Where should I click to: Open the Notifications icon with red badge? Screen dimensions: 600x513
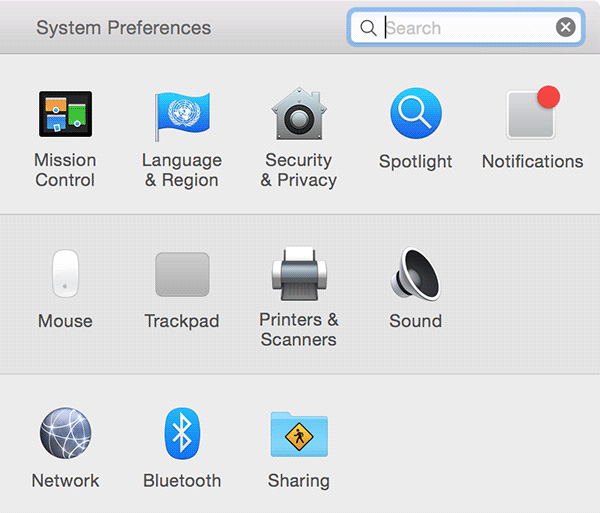click(x=533, y=112)
